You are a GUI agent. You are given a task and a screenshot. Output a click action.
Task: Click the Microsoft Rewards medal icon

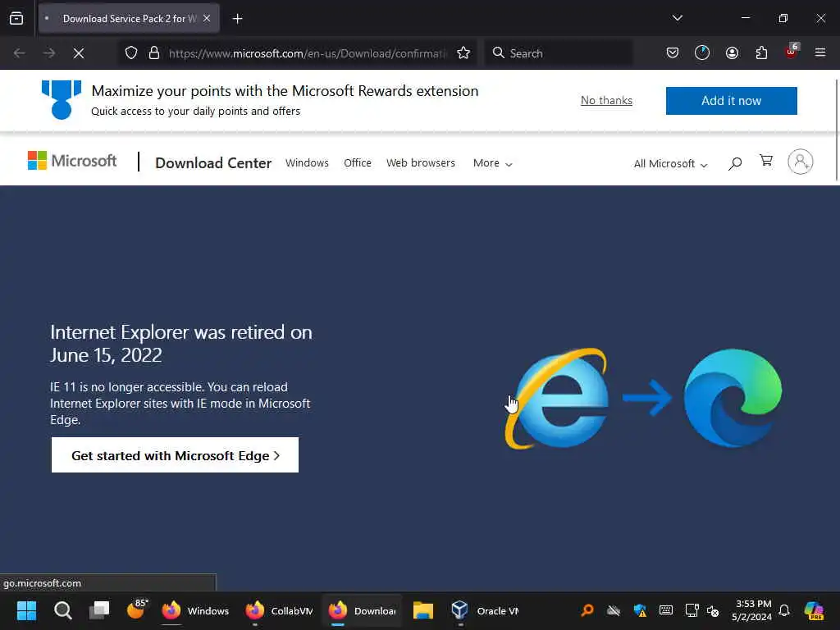62,99
